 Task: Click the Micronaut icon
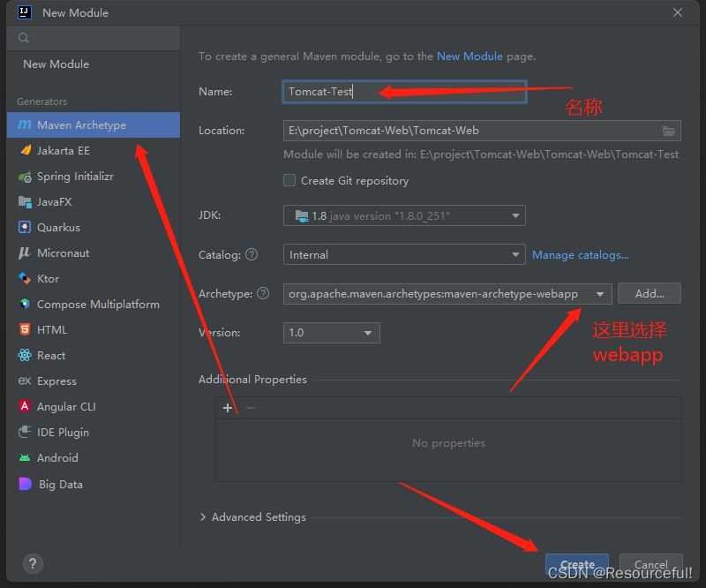coord(25,253)
